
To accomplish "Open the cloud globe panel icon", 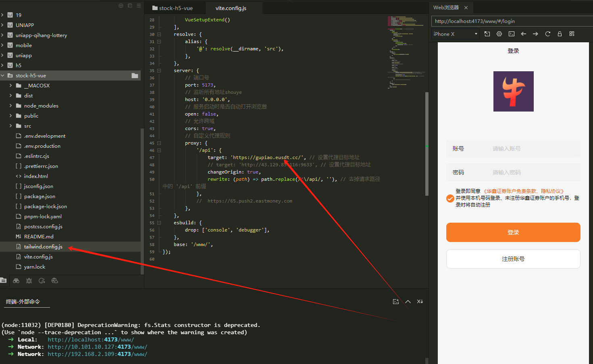I will tap(55, 281).
